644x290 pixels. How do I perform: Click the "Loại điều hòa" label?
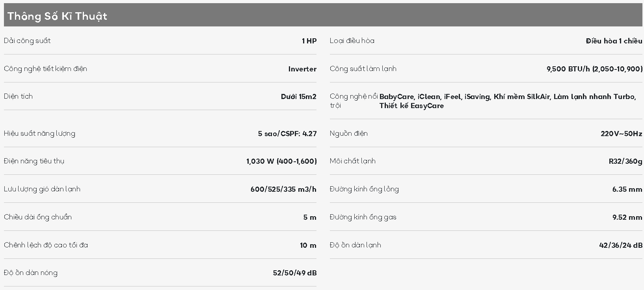coord(352,41)
